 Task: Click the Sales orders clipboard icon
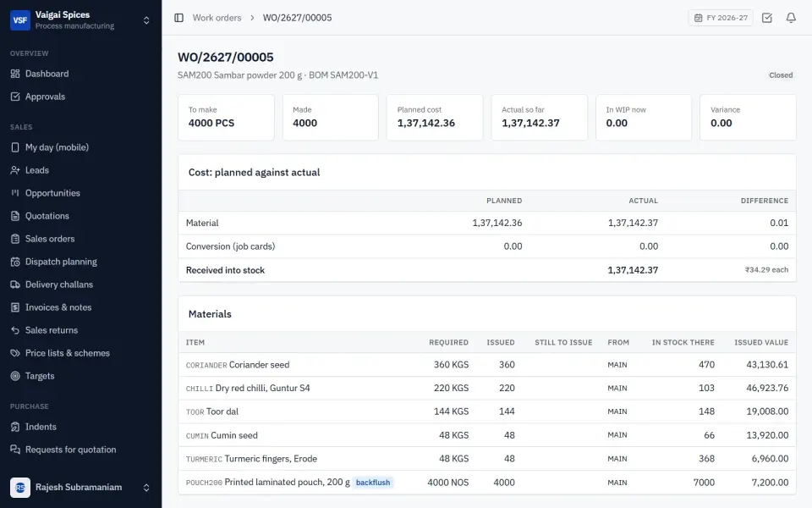click(15, 239)
